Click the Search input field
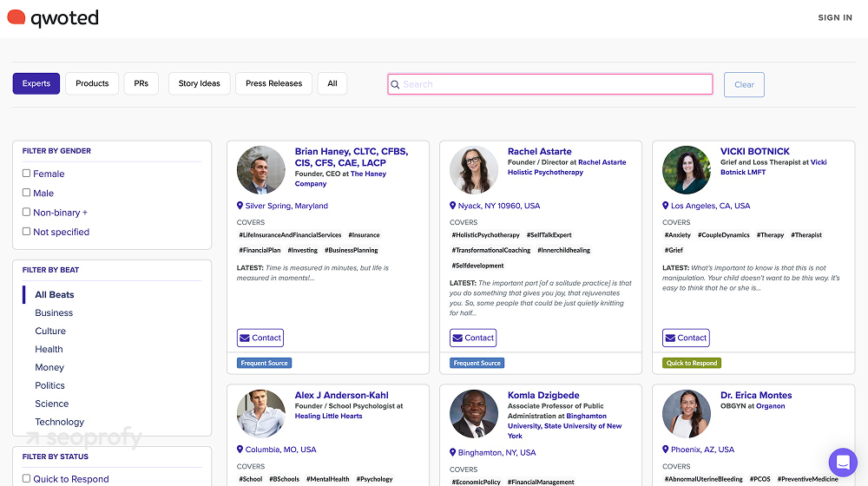 [x=550, y=84]
